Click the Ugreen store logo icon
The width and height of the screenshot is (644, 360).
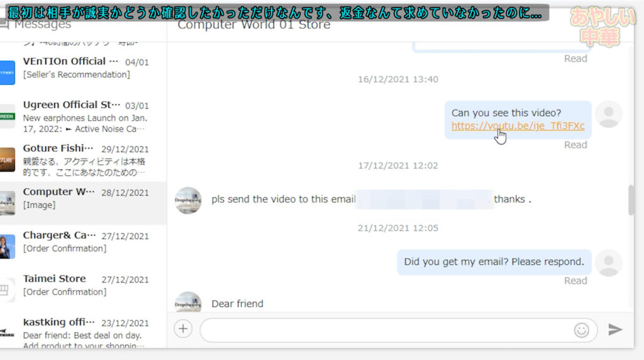[x=8, y=116]
